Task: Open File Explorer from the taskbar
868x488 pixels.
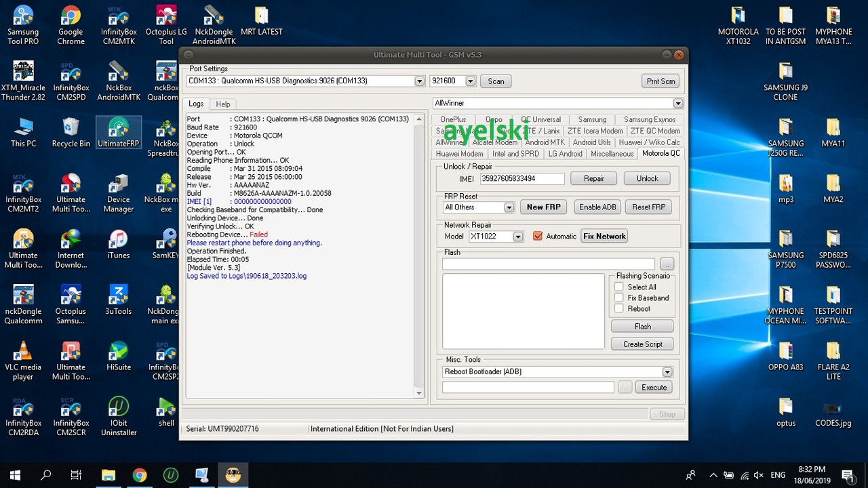Action: pos(108,475)
